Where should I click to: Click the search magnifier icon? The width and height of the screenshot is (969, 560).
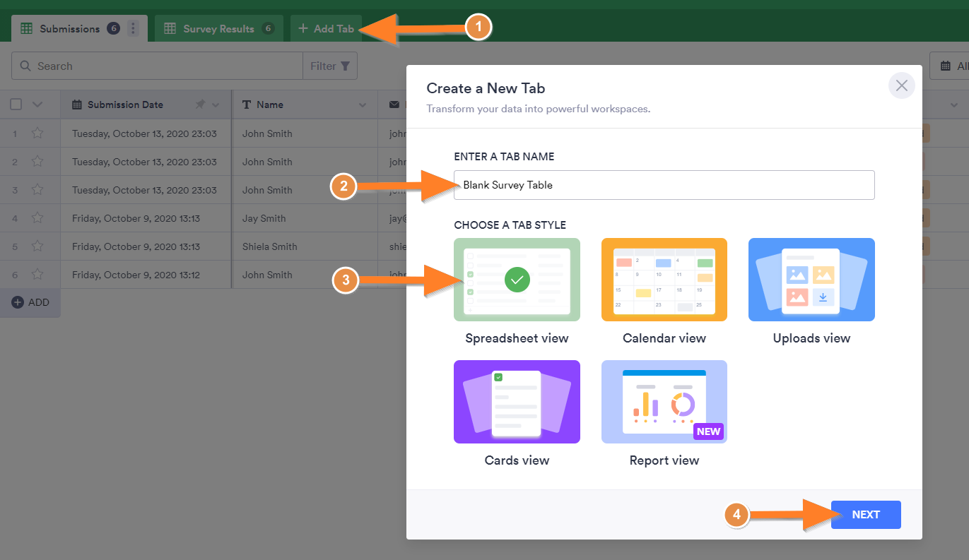25,66
